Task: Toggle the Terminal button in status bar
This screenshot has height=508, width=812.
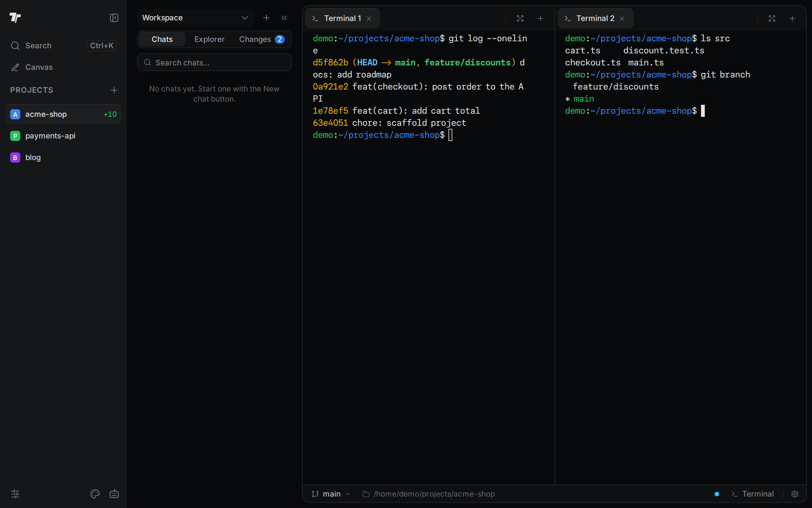Action: pos(753,494)
